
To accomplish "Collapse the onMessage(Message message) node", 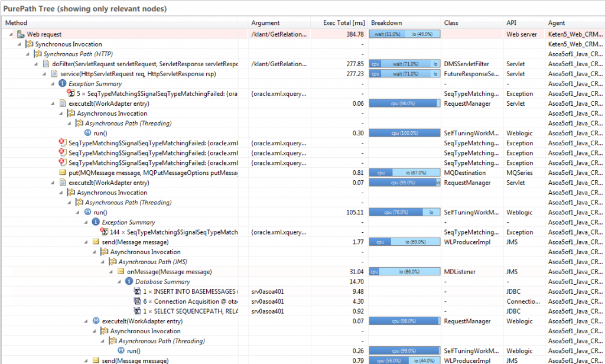I will 111,272.
